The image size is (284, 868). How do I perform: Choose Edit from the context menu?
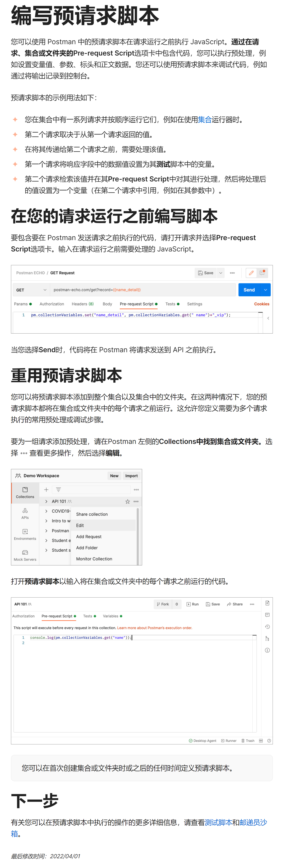[103, 525]
